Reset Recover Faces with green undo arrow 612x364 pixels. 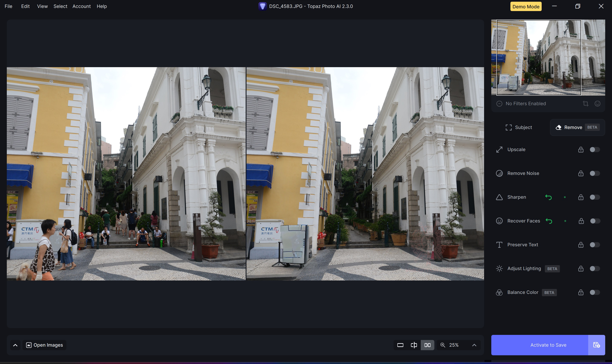pyautogui.click(x=549, y=221)
